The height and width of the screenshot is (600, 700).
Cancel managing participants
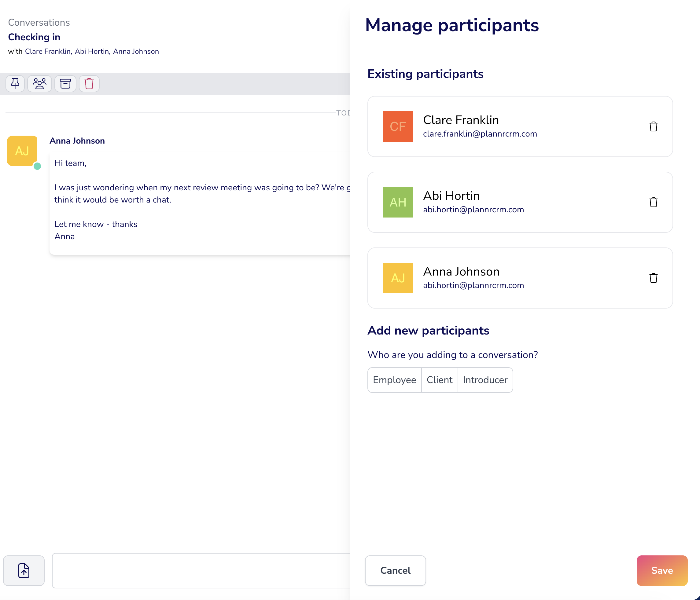[395, 571]
